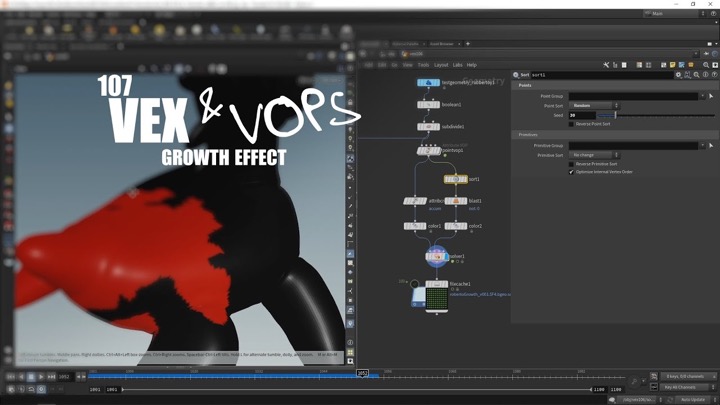720x405 pixels.
Task: Click the Point Group input field
Action: click(x=634, y=96)
